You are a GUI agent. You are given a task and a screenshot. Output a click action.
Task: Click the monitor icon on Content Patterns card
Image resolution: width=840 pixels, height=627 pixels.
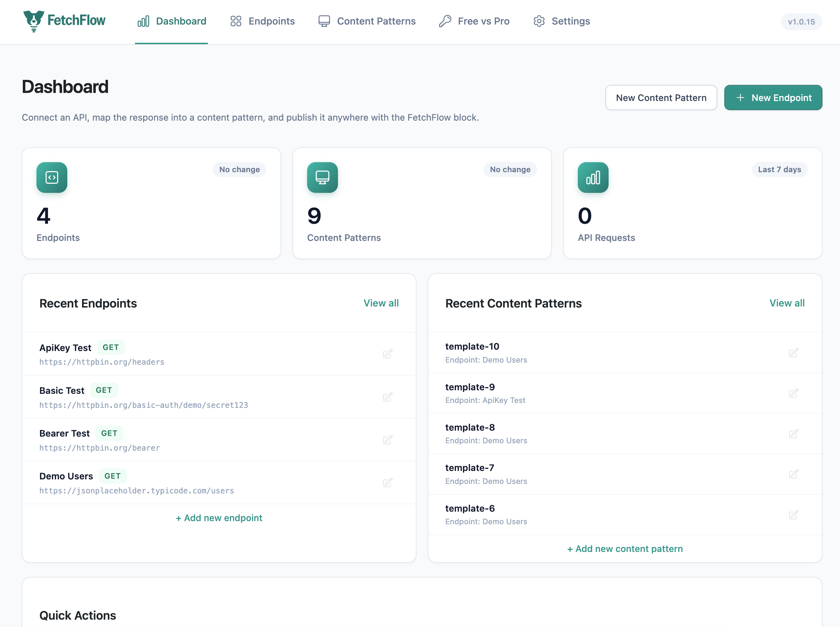tap(323, 177)
